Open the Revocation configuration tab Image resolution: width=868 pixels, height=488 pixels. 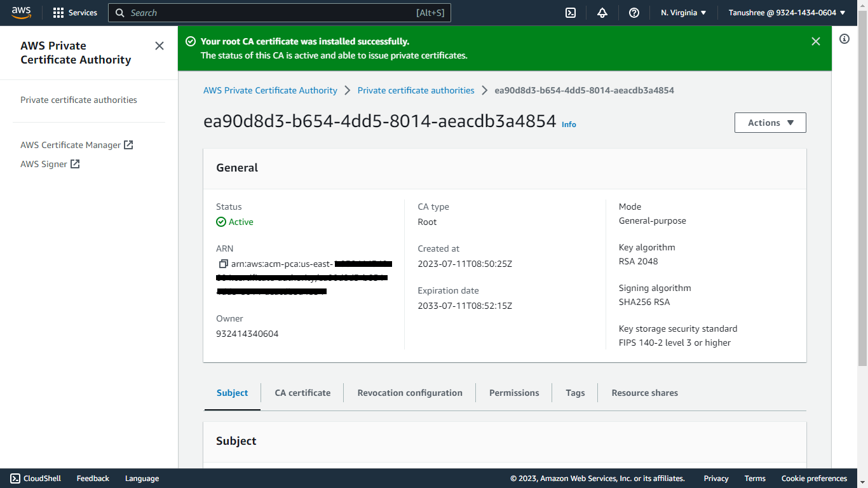tap(410, 393)
